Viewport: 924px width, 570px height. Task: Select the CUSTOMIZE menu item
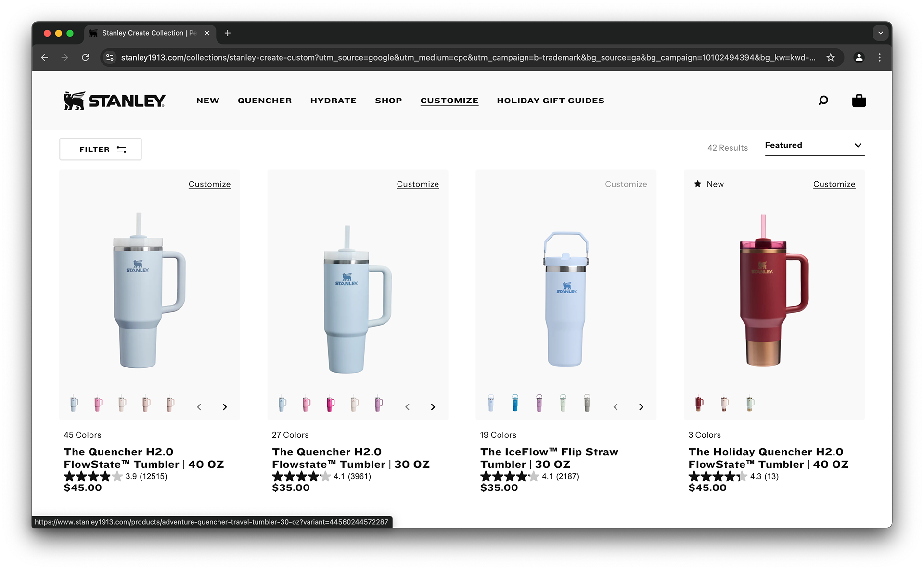click(449, 101)
